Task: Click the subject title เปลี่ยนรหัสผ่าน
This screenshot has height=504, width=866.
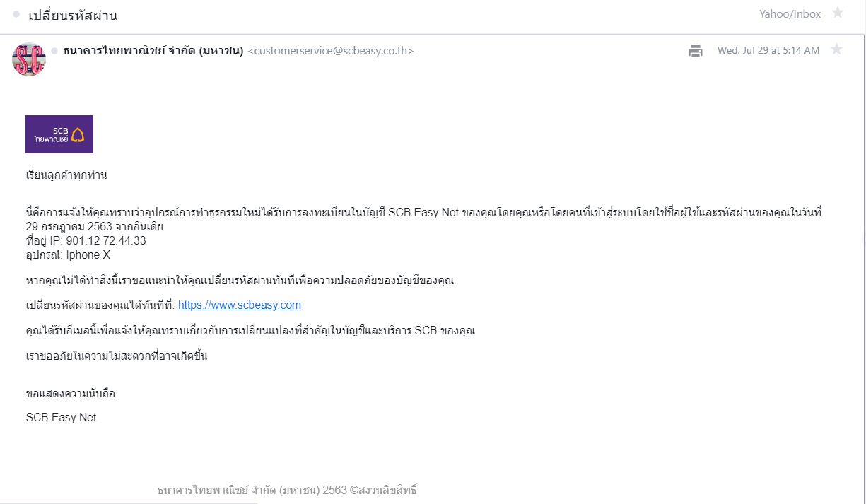Action: pos(73,16)
